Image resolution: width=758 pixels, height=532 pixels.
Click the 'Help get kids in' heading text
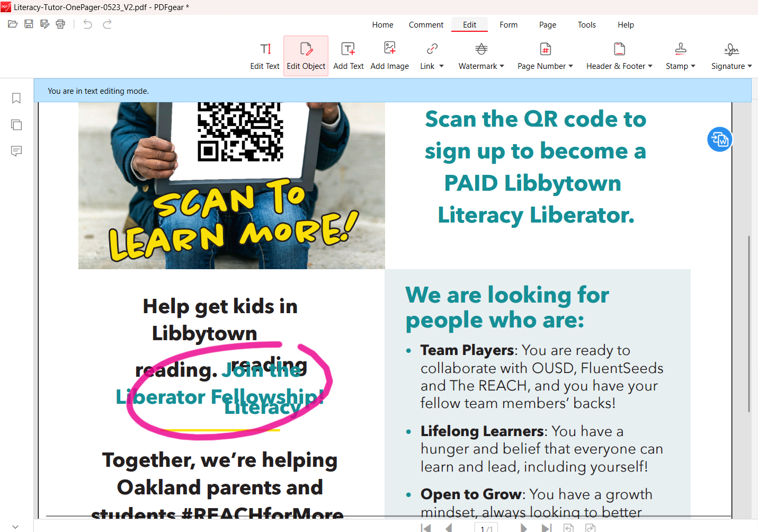coord(220,306)
